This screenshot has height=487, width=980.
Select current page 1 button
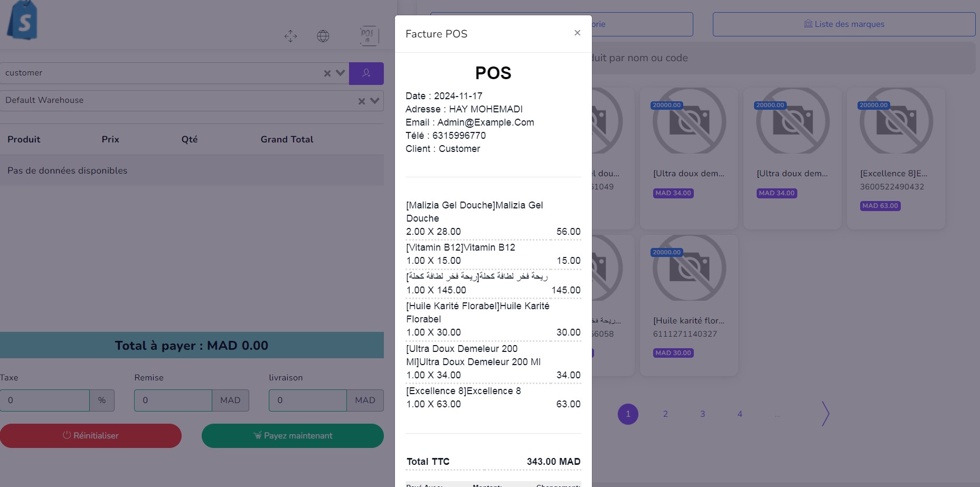tap(628, 414)
